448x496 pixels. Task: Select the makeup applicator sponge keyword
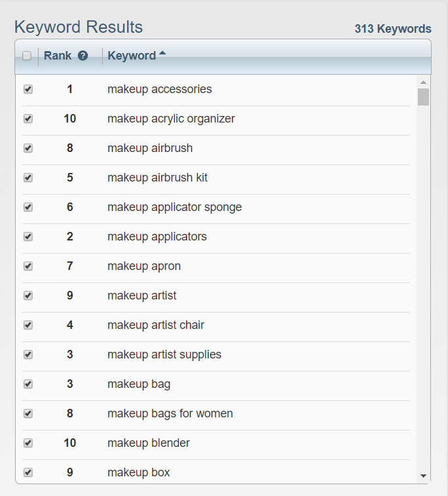tap(174, 207)
